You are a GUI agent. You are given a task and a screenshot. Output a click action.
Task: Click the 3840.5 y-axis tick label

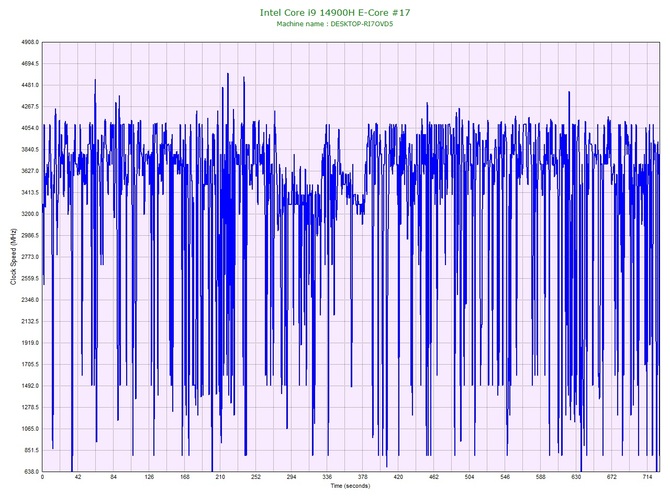(x=30, y=150)
